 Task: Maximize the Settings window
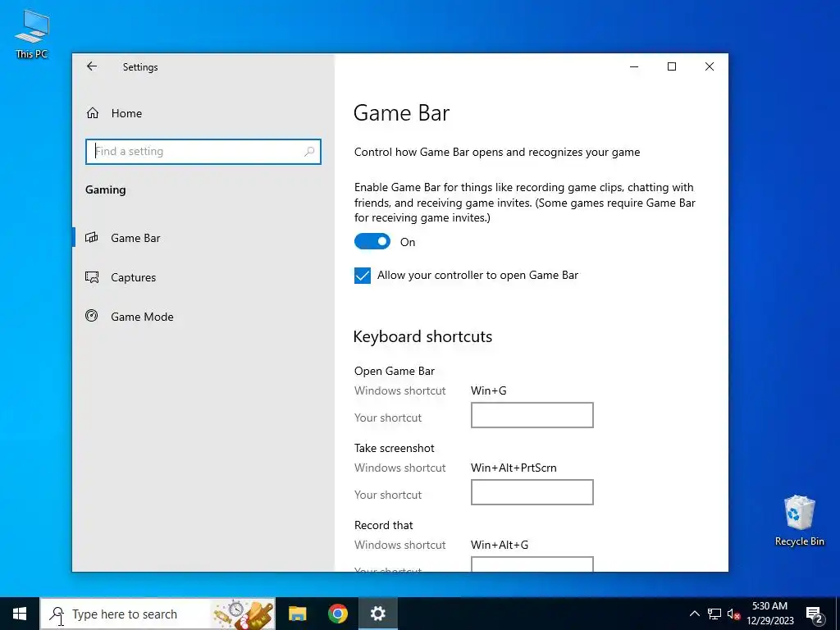(672, 66)
